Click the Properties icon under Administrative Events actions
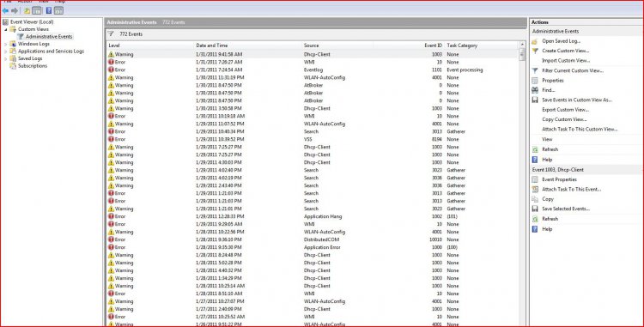Image resolution: width=644 pixels, height=327 pixels. tap(535, 81)
